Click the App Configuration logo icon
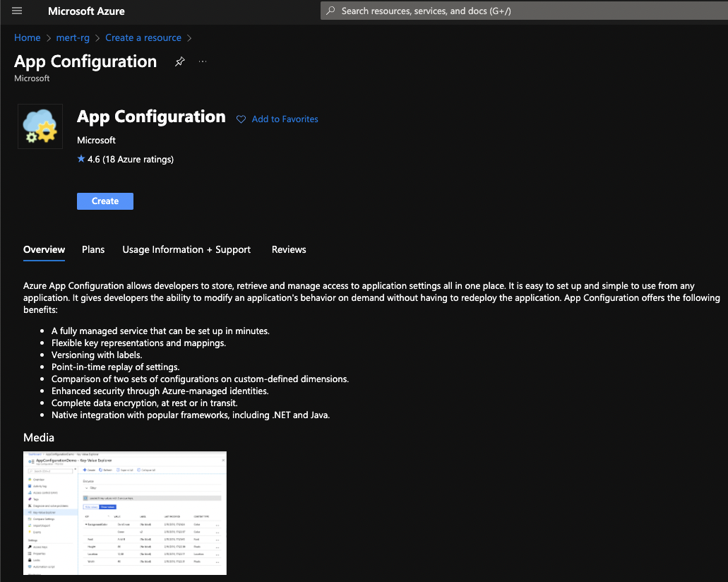This screenshot has width=728, height=582. [40, 126]
